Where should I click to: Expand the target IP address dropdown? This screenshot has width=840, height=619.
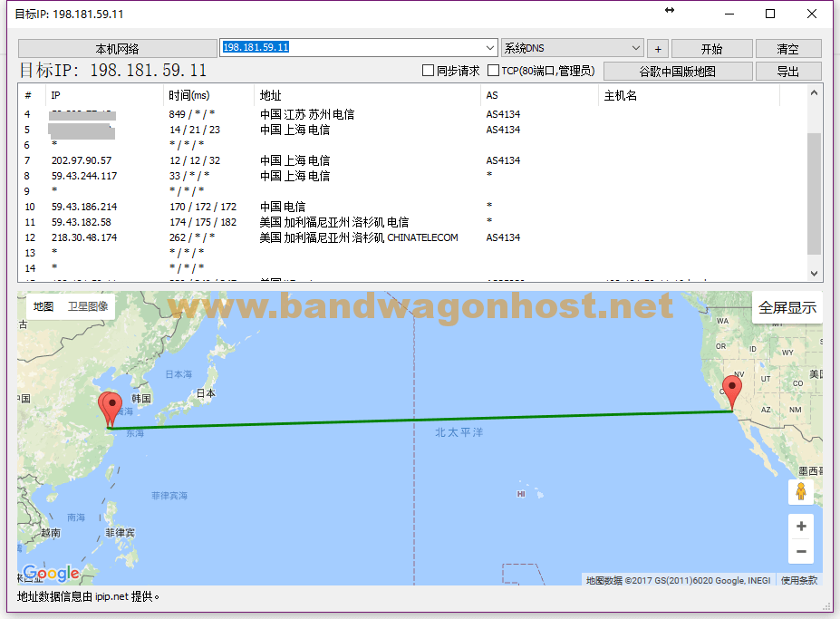(x=489, y=48)
